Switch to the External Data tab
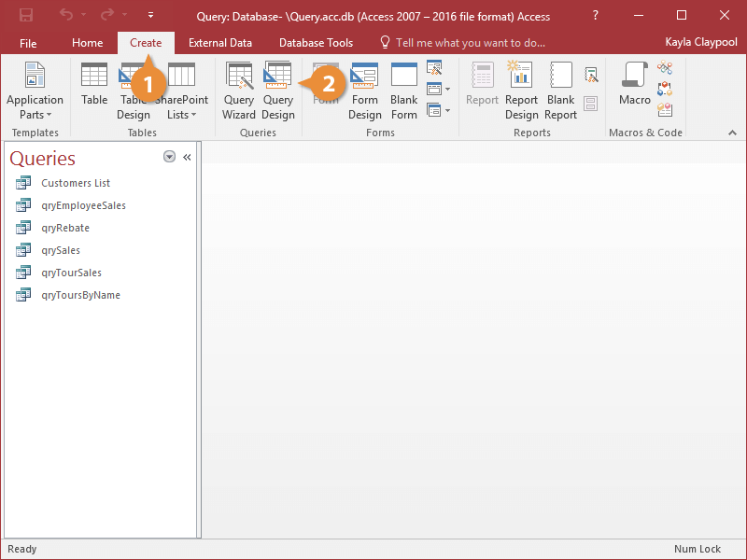Image resolution: width=747 pixels, height=560 pixels. pos(220,43)
